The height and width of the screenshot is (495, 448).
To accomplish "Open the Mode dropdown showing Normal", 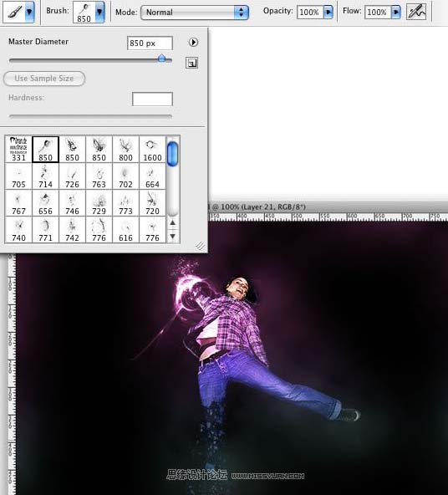I will 195,13.
